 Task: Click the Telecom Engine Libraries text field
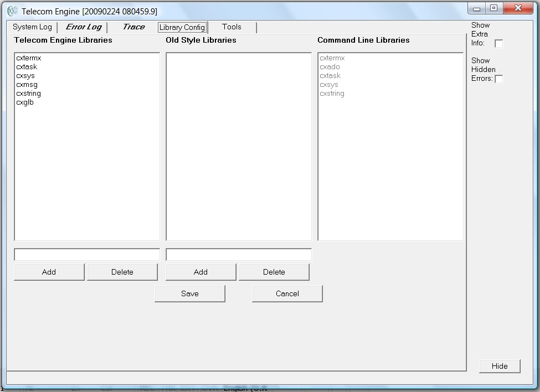coord(87,255)
